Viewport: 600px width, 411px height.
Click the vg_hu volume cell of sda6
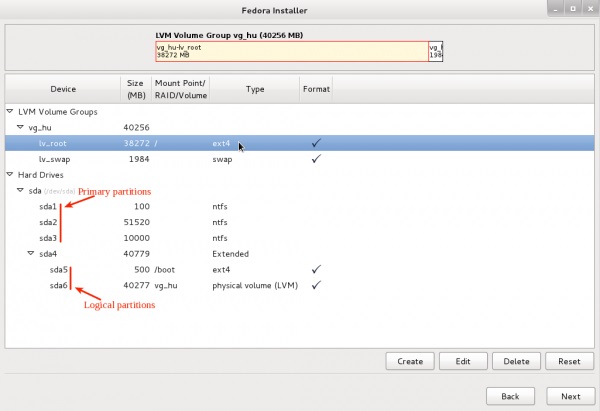click(166, 285)
